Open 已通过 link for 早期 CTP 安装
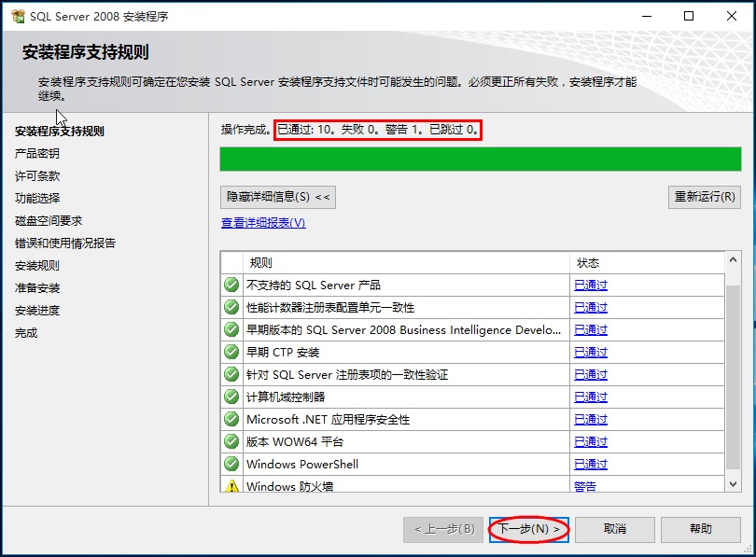 tap(591, 353)
